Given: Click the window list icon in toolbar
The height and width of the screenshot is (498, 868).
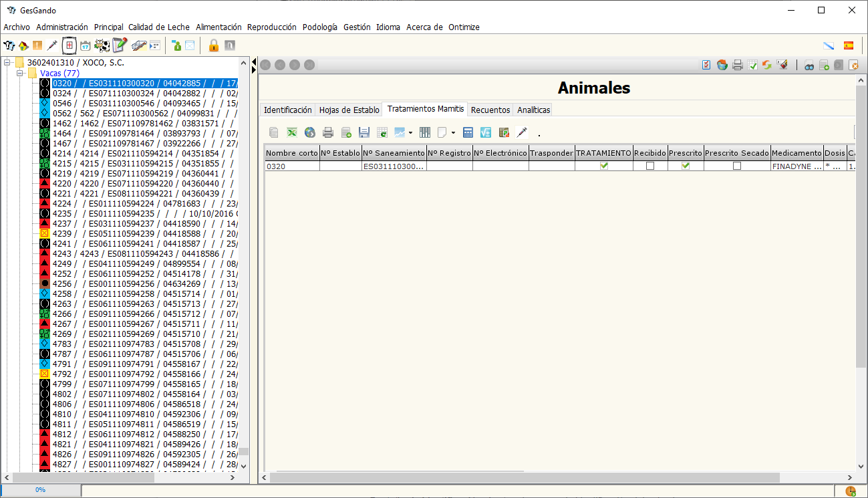Looking at the screenshot, I should click(x=154, y=45).
